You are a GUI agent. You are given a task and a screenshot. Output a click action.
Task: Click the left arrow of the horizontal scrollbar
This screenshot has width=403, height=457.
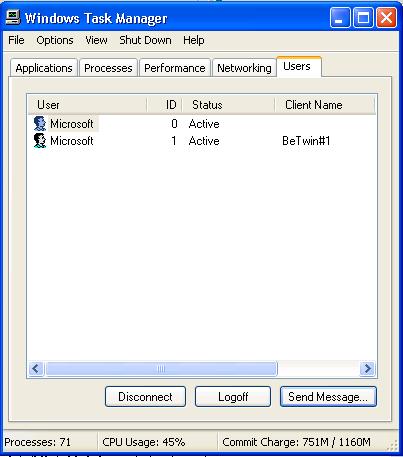36,369
